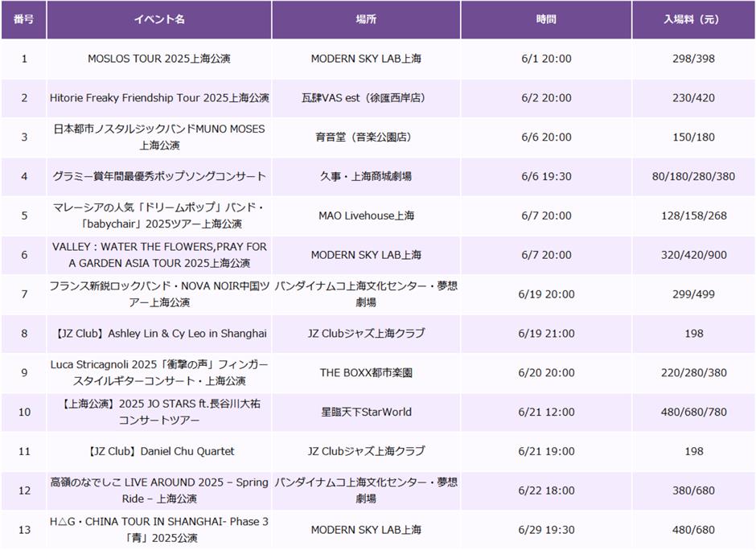The image size is (756, 550).
Task: Click 育音堂（音楽公園店）venue cell
Action: [366, 137]
